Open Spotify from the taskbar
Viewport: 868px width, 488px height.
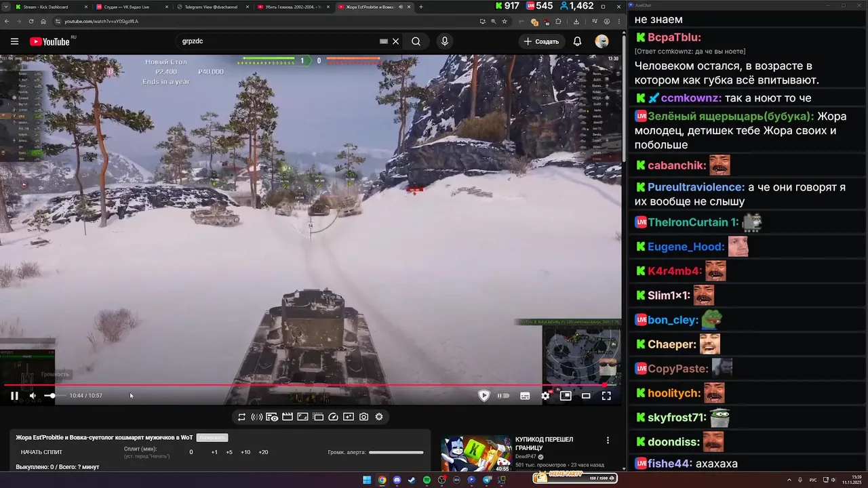(x=427, y=480)
